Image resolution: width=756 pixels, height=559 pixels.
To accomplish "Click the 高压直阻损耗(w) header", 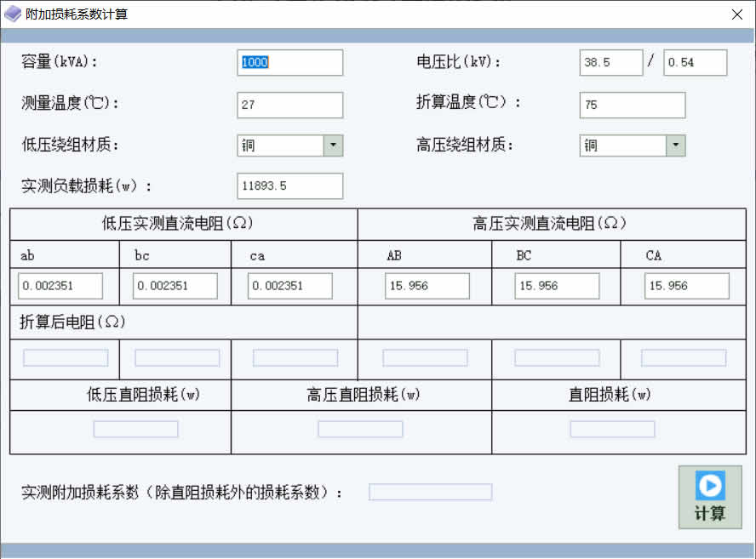I will click(364, 395).
